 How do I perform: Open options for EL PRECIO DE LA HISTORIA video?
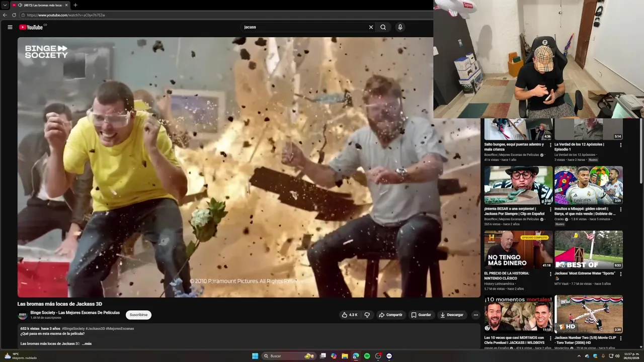(550, 274)
